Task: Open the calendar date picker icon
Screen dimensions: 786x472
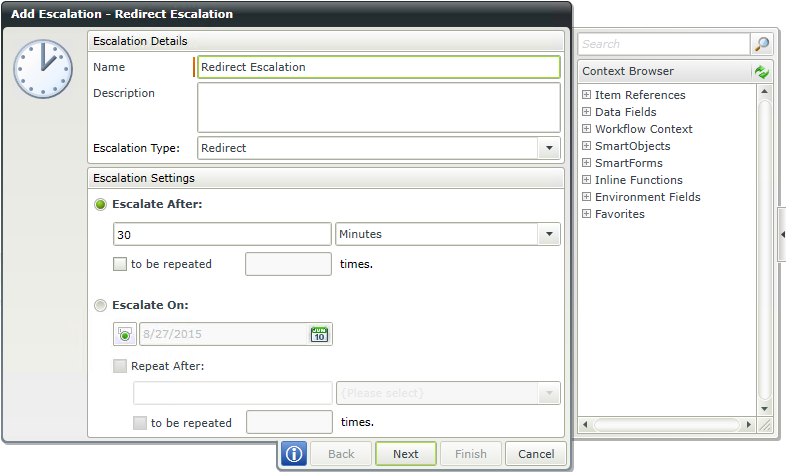Action: pos(319,334)
